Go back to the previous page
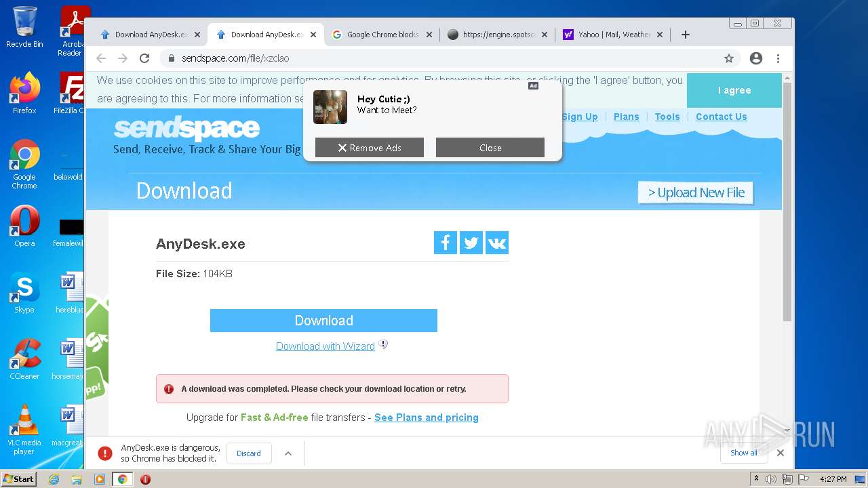The height and width of the screenshot is (488, 868). point(101,58)
